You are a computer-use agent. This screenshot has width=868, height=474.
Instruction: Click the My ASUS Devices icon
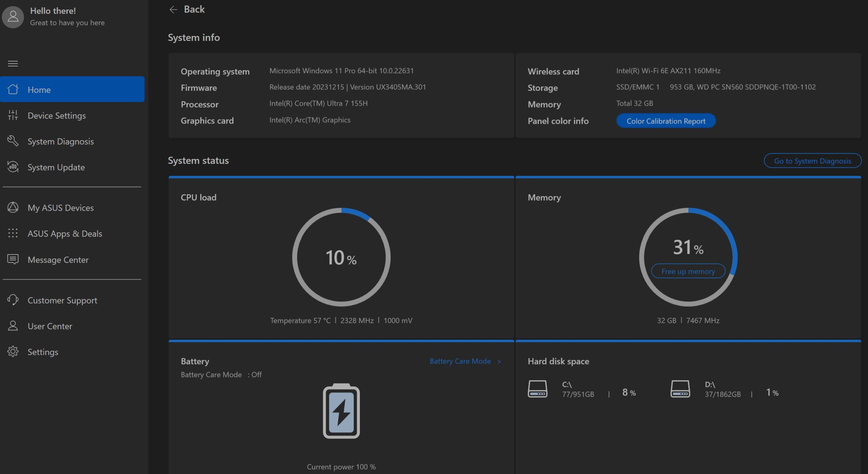13,207
